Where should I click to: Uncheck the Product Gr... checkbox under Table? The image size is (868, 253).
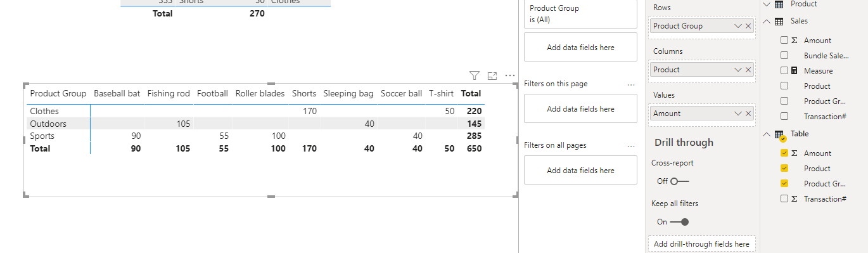pos(784,183)
